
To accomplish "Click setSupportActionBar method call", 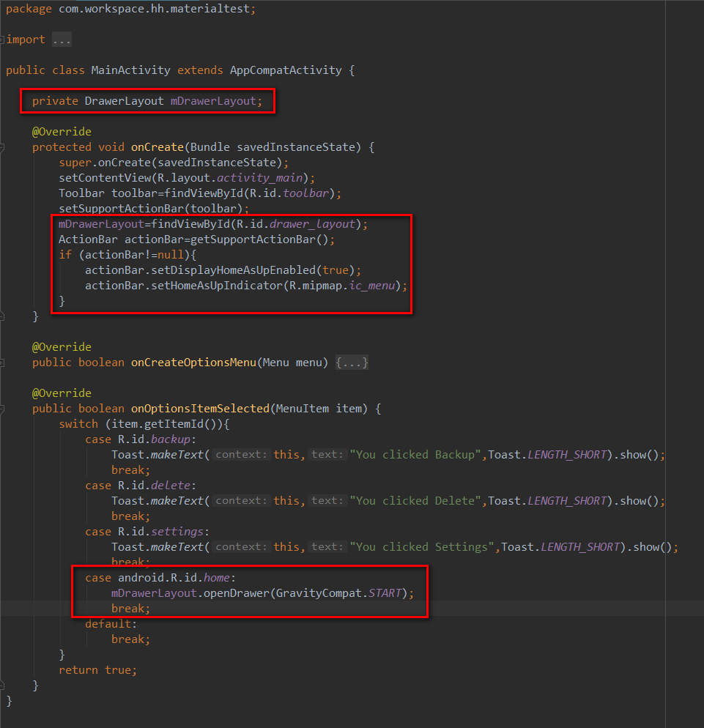I will (121, 209).
